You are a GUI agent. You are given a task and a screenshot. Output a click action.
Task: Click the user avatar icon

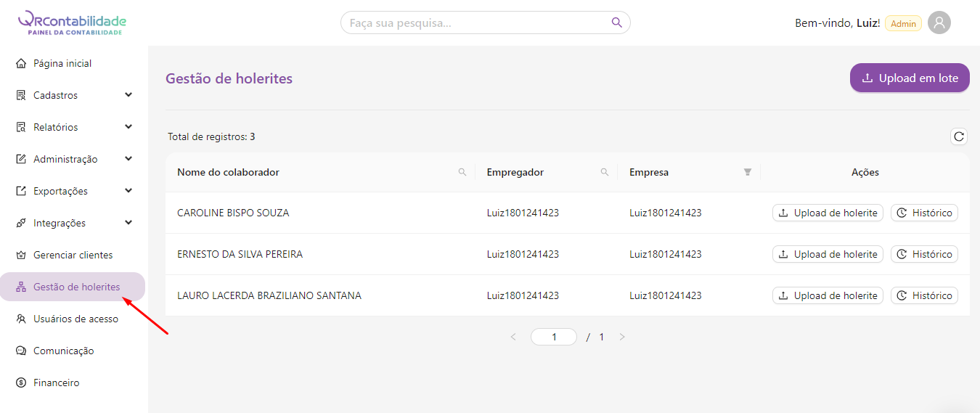[x=939, y=23]
